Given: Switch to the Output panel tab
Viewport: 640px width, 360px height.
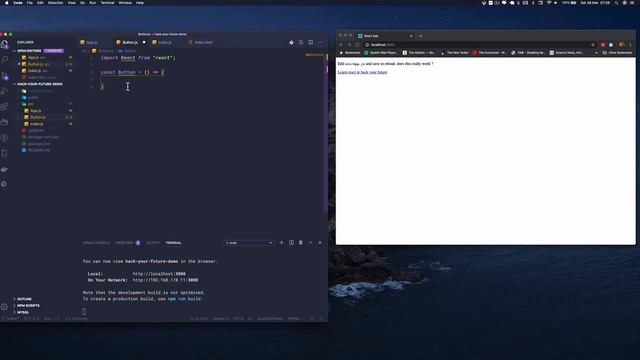Looking at the screenshot, I should click(153, 243).
